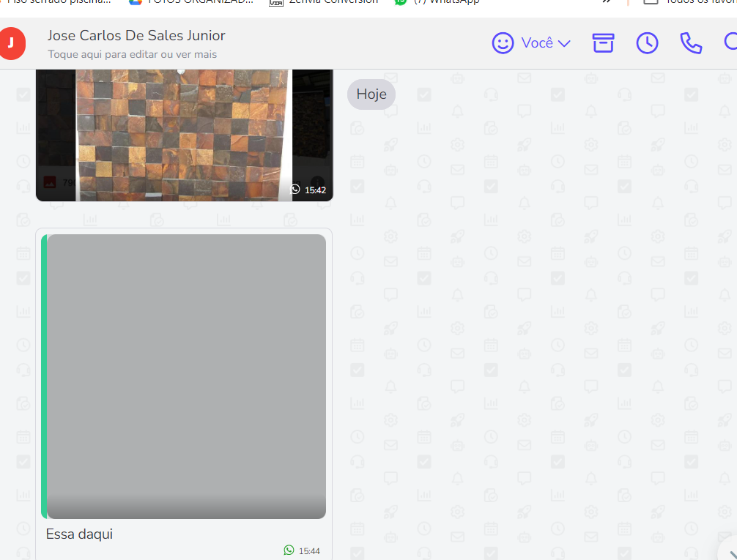Click the red J contact avatar
The image size is (737, 560).
coord(11,43)
